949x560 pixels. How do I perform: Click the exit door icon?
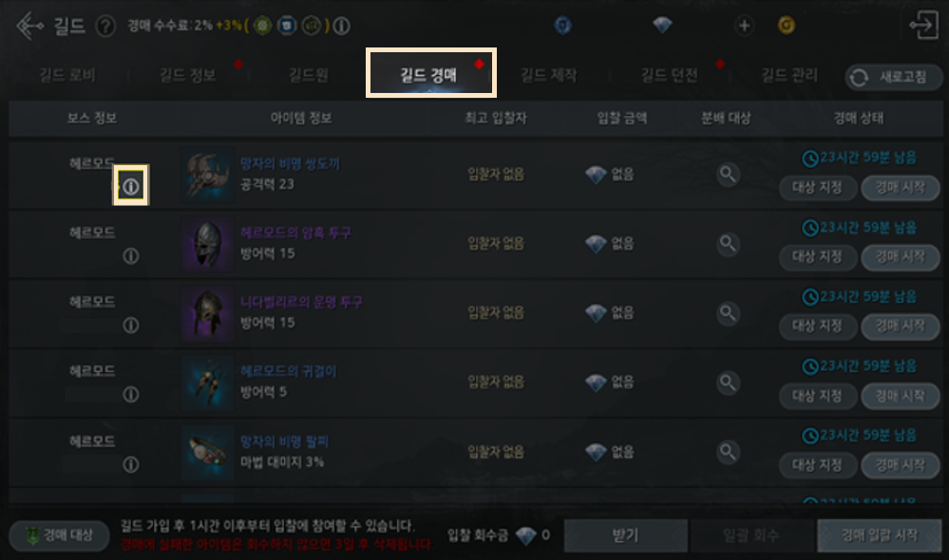click(923, 26)
